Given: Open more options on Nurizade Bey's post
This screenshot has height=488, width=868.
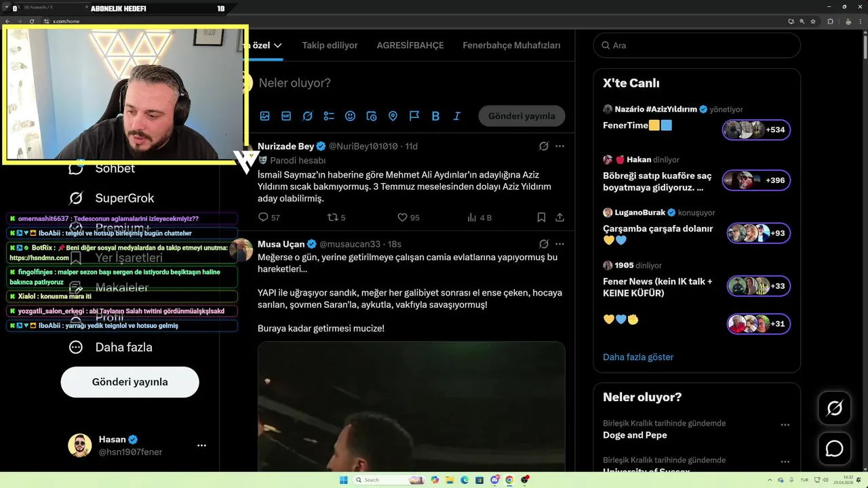Looking at the screenshot, I should [559, 146].
